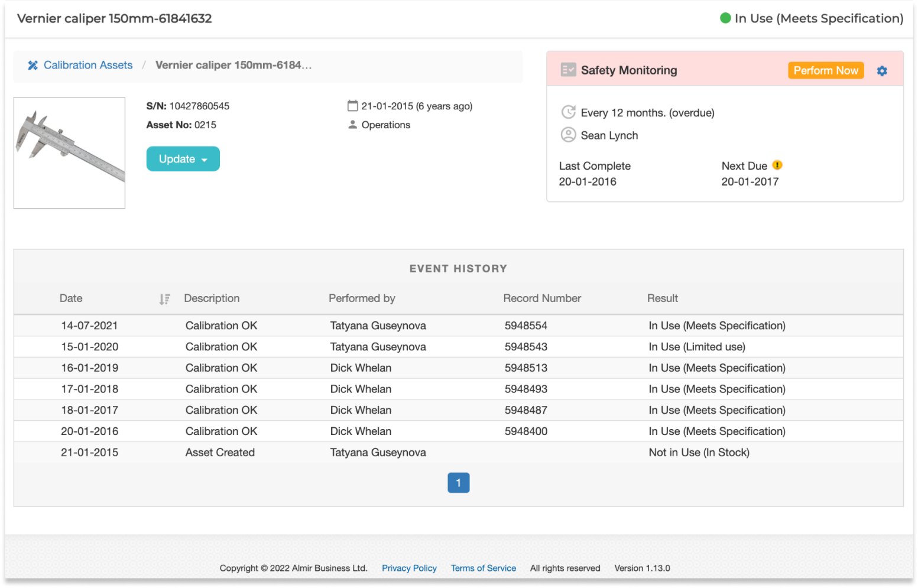
Task: Click the Vernier caliper thumbnail image
Action: pyautogui.click(x=69, y=152)
